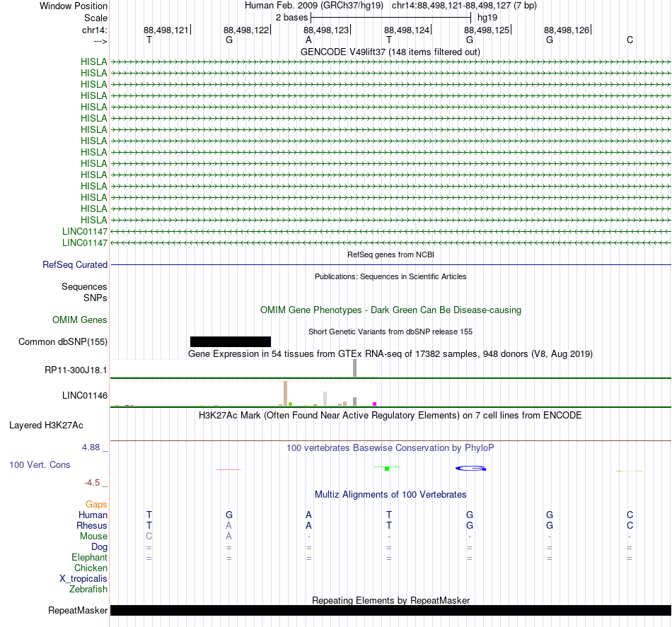The height and width of the screenshot is (627, 672).
Task: Click the OMIM Genes track label
Action: pyautogui.click(x=79, y=320)
